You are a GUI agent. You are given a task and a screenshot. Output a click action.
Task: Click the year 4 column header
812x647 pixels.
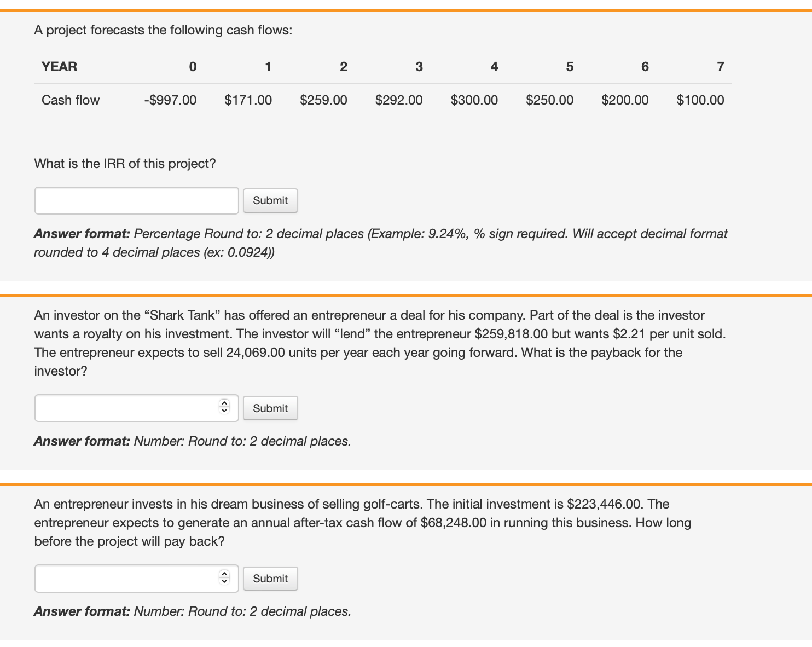point(495,67)
